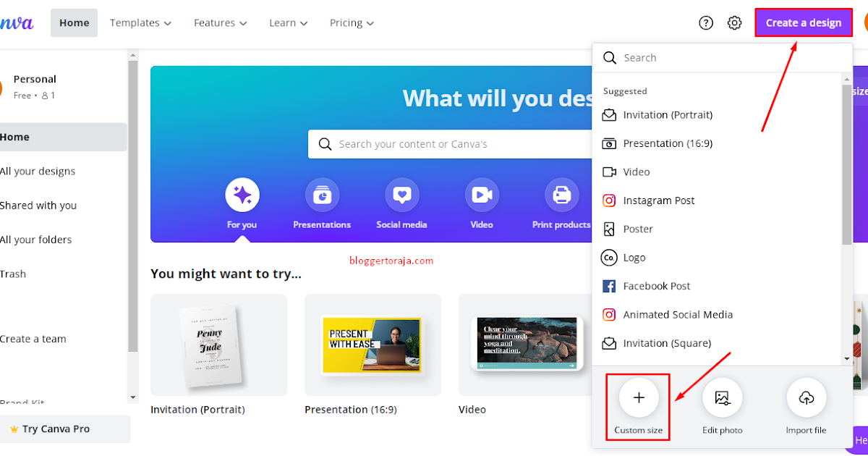Click the Personal account name in sidebar
The image size is (868, 456).
tap(35, 79)
